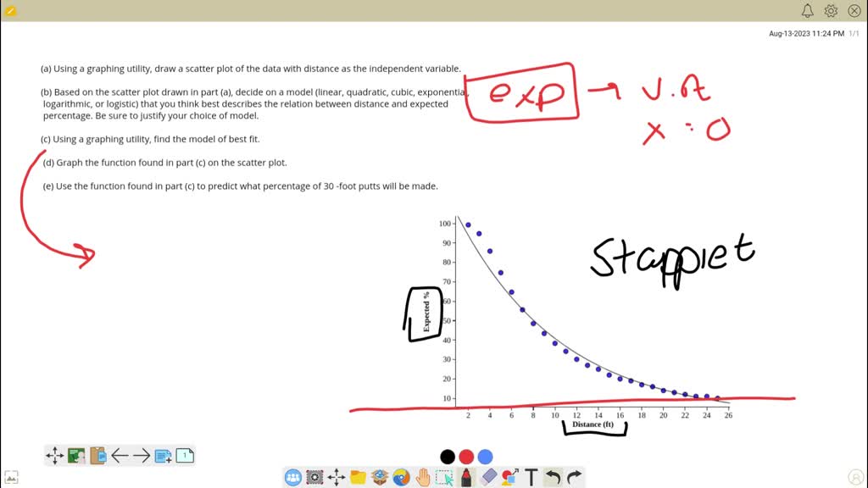The image size is (868, 488).
Task: Select the black color swatch
Action: coord(447,457)
